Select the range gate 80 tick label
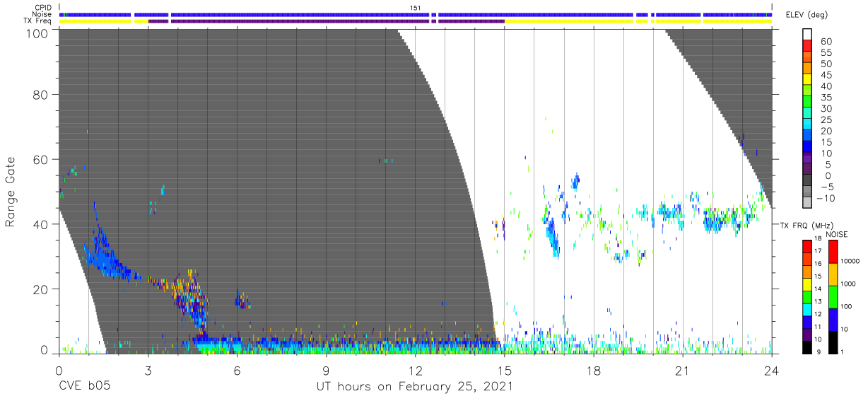This screenshot has width=868, height=401. point(40,95)
